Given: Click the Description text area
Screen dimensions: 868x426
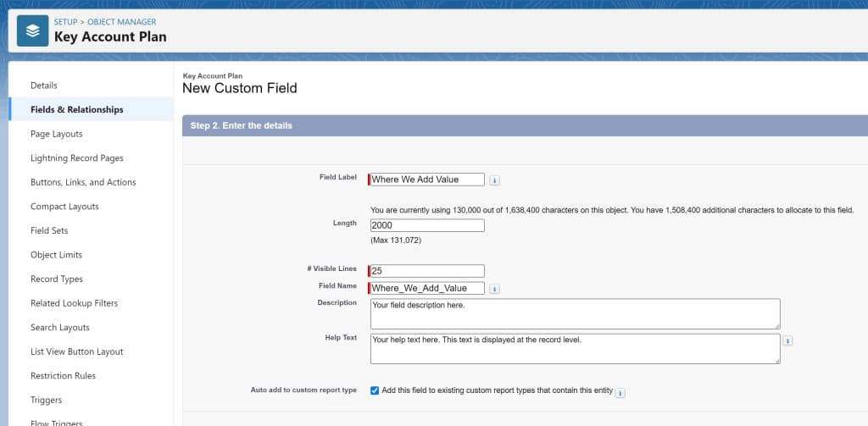Looking at the screenshot, I should tap(575, 313).
